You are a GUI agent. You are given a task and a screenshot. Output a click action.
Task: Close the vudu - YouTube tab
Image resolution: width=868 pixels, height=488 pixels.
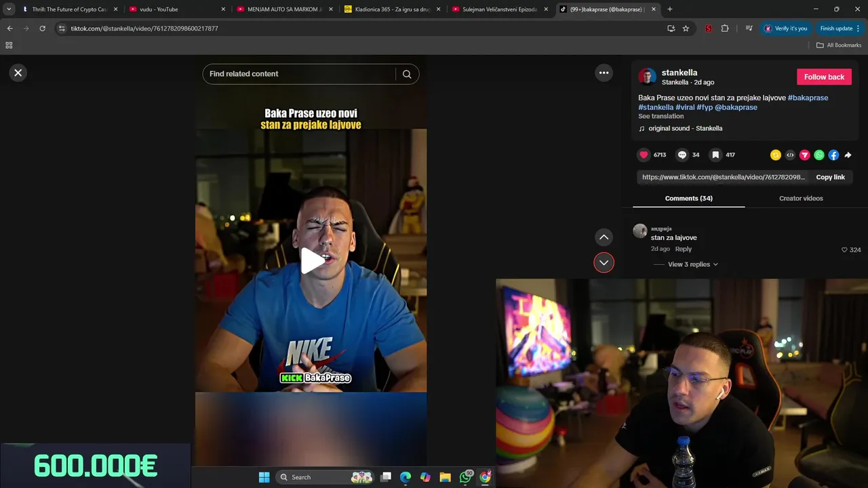pos(223,9)
